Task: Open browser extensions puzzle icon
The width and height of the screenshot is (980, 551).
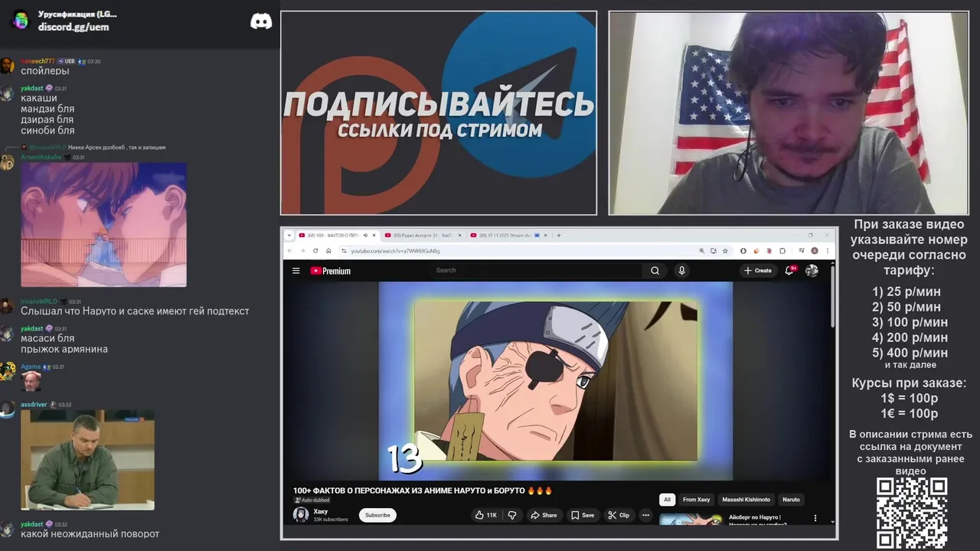Action: pyautogui.click(x=782, y=250)
